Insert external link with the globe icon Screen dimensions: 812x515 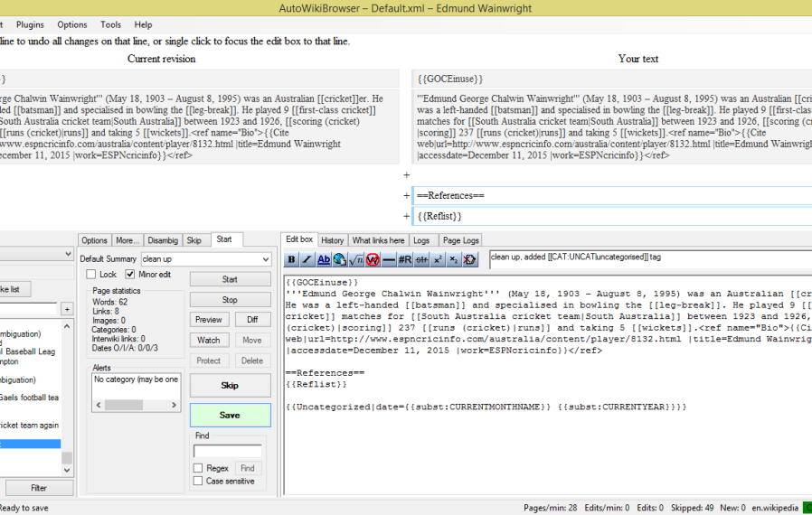[x=340, y=259]
